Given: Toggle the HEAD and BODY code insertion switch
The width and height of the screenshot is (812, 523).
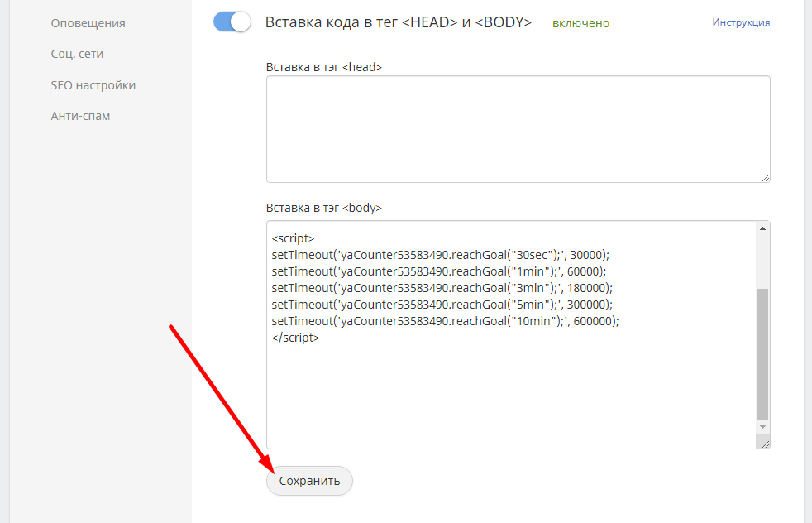Looking at the screenshot, I should [232, 22].
